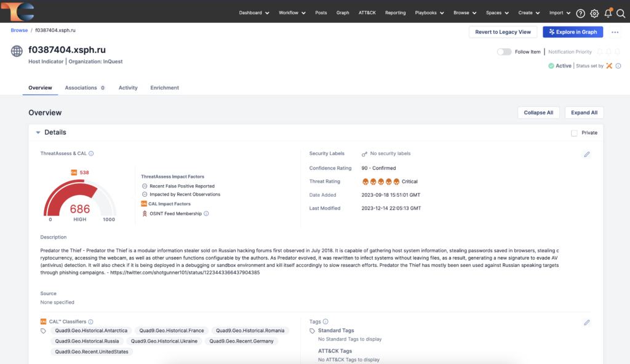Check the Private checkbox
The height and width of the screenshot is (364, 630).
[x=574, y=133]
